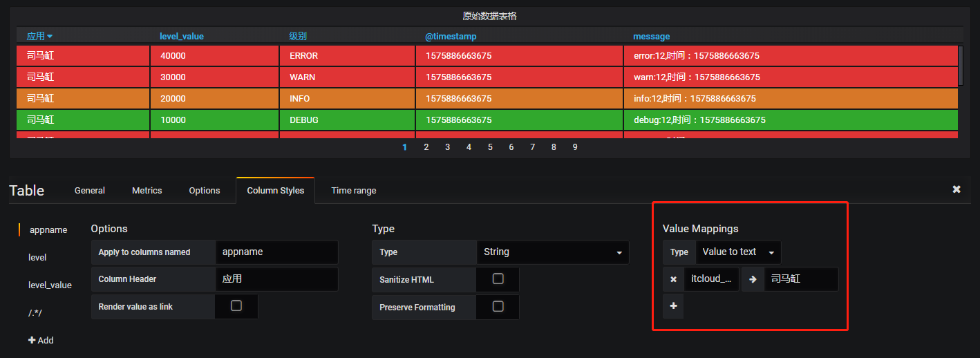Viewport: 980px width, 358px height.
Task: Remove the itcloud value mapping with the x icon
Action: (x=673, y=279)
